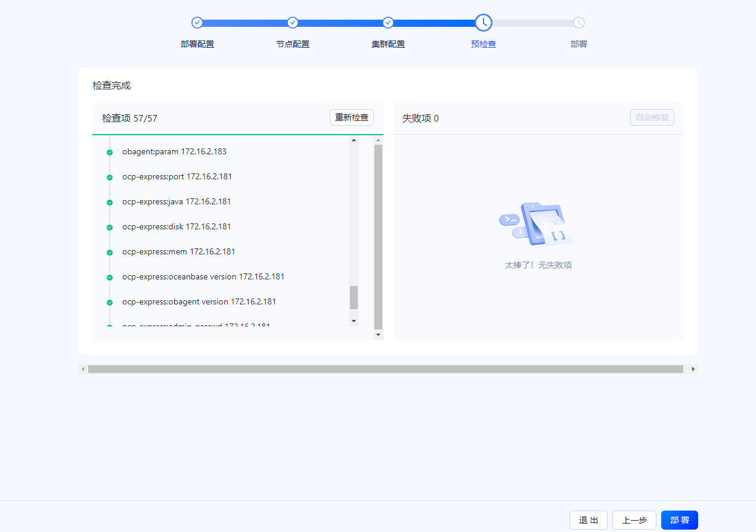Viewport: 756px width, 532px height.
Task: Click 'ocp-express:disk 172.16.2.181' row text
Action: click(176, 226)
